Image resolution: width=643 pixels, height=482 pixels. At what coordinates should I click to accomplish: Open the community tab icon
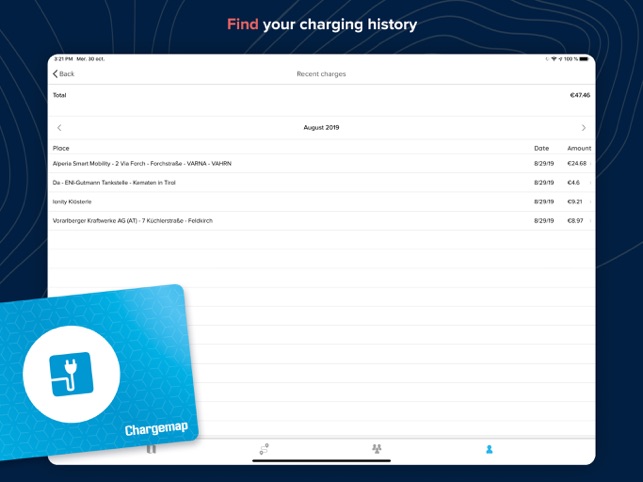[x=377, y=449]
